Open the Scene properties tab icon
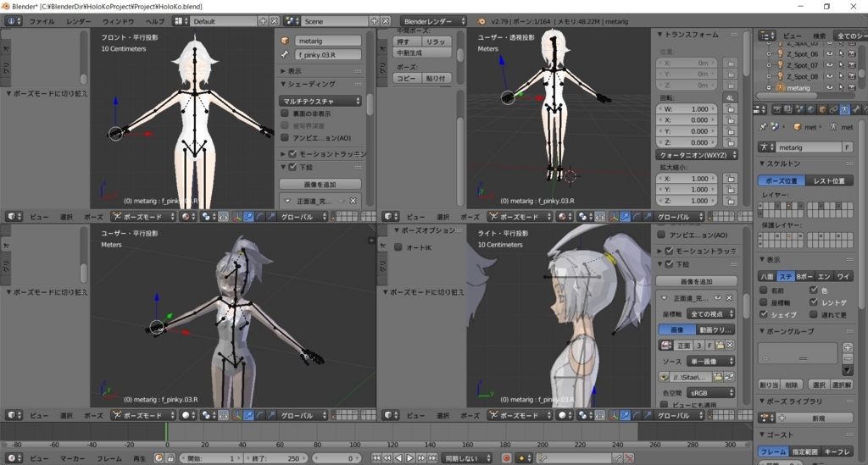Viewport: 868px width, 465px height. 799,109
